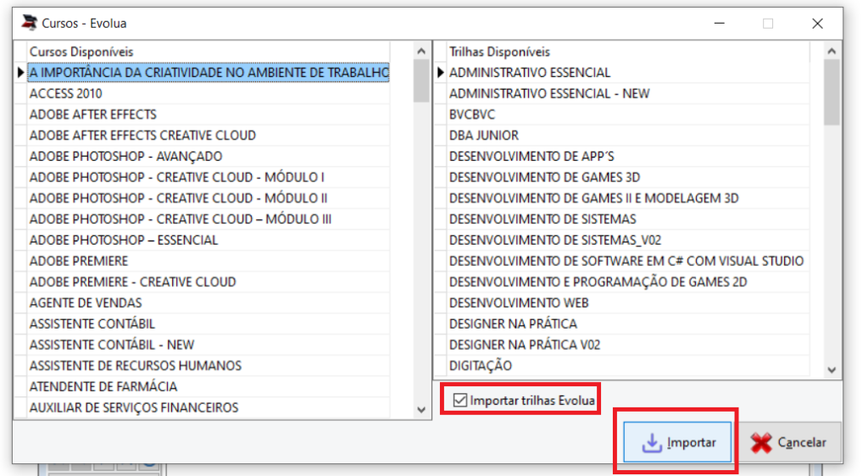Viewport: 868px width, 476px height.
Task: Click the Importar button
Action: coord(677,442)
